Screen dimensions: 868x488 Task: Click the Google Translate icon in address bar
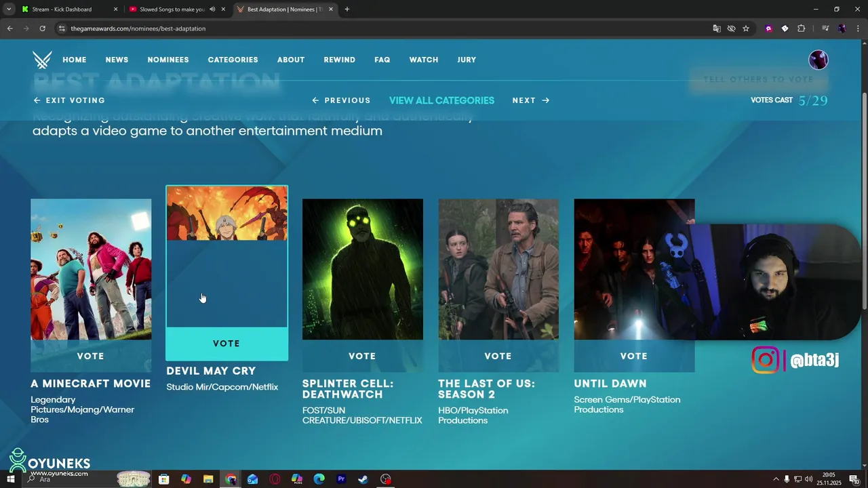point(717,28)
